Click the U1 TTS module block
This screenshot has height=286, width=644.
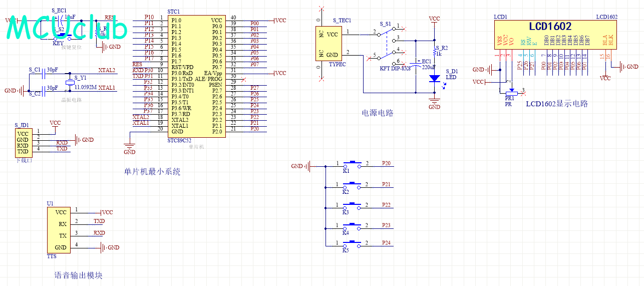60,230
